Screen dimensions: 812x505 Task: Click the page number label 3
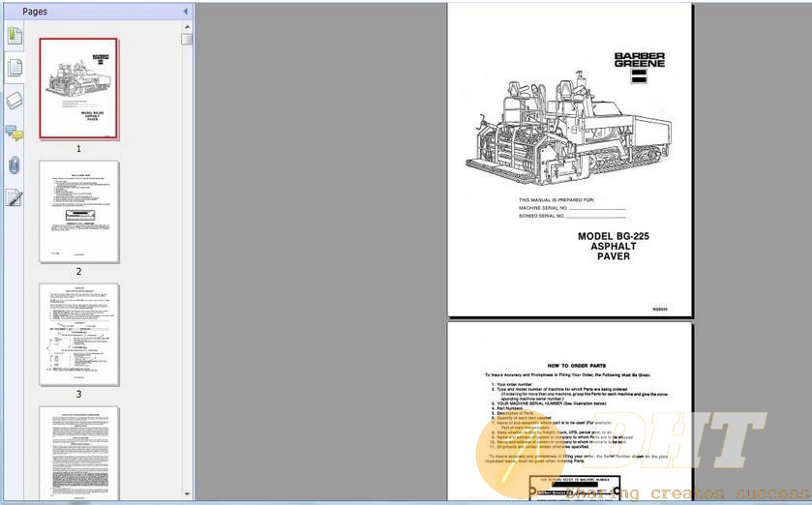point(78,394)
